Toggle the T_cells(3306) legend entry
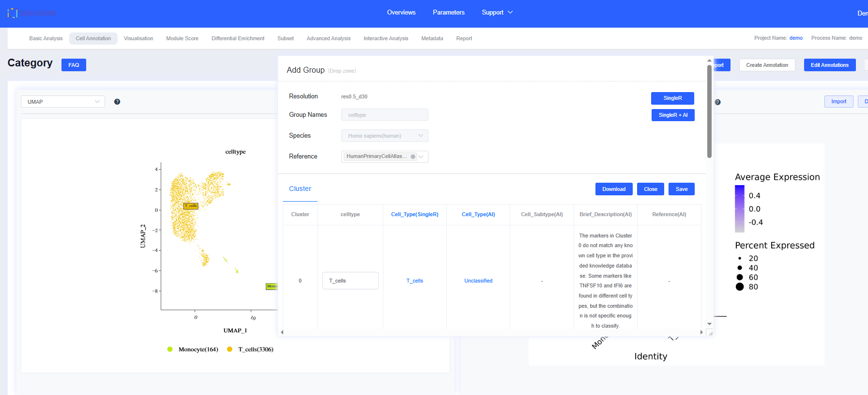 pos(250,349)
